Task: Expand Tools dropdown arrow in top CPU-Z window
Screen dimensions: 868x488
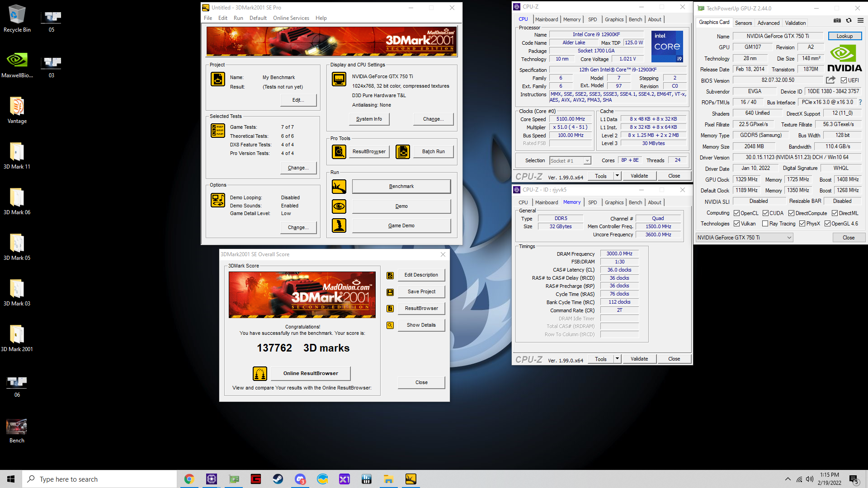Action: click(x=617, y=176)
